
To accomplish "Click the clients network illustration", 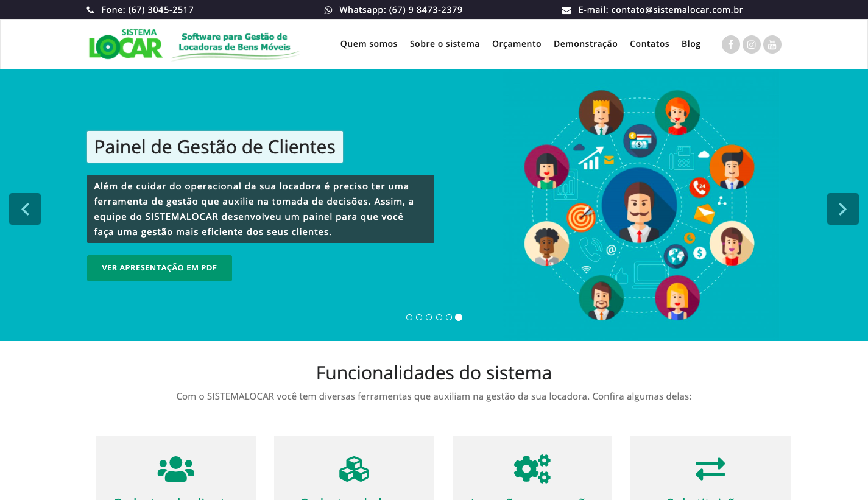I will (639, 205).
